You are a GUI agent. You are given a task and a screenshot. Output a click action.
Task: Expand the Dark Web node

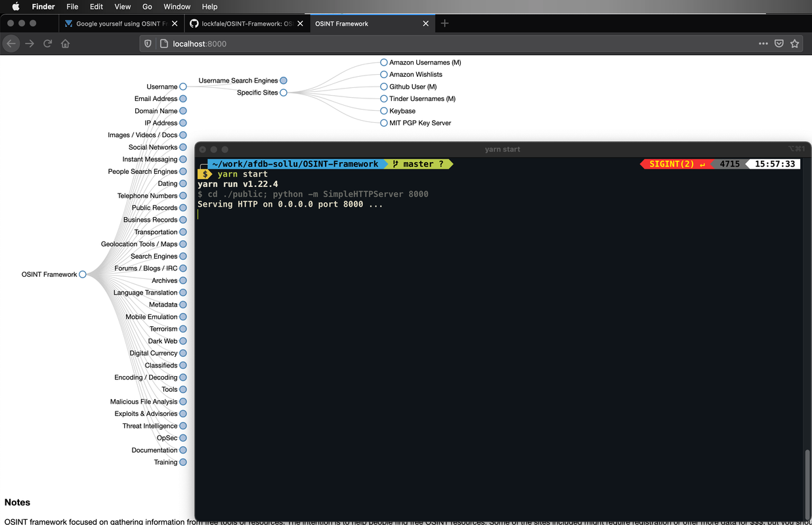tap(183, 341)
